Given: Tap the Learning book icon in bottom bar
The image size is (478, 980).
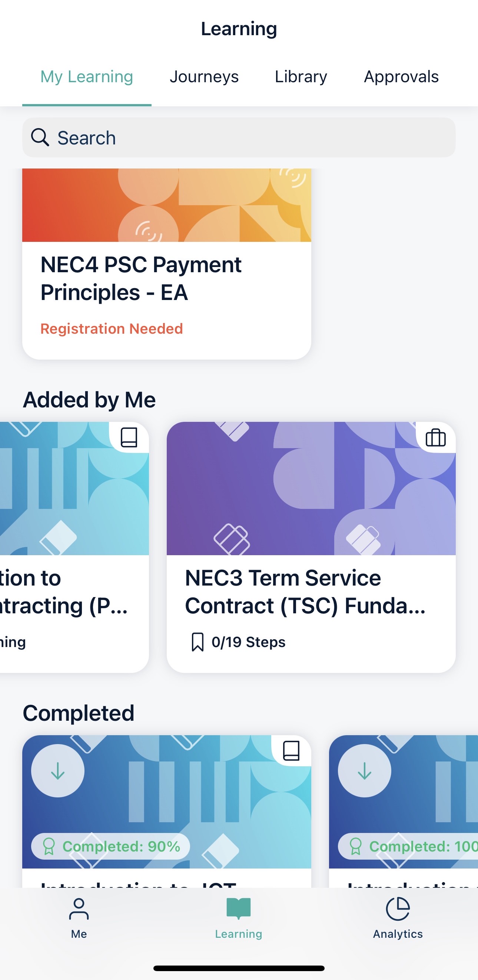Looking at the screenshot, I should click(x=239, y=909).
